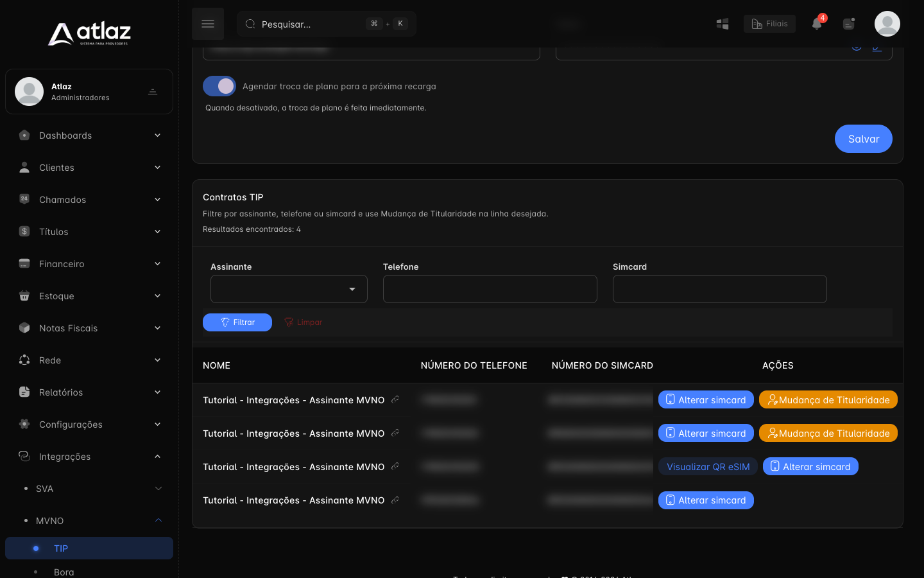Open the messages icon beside the bell
This screenshot has height=578, width=924.
pos(849,24)
